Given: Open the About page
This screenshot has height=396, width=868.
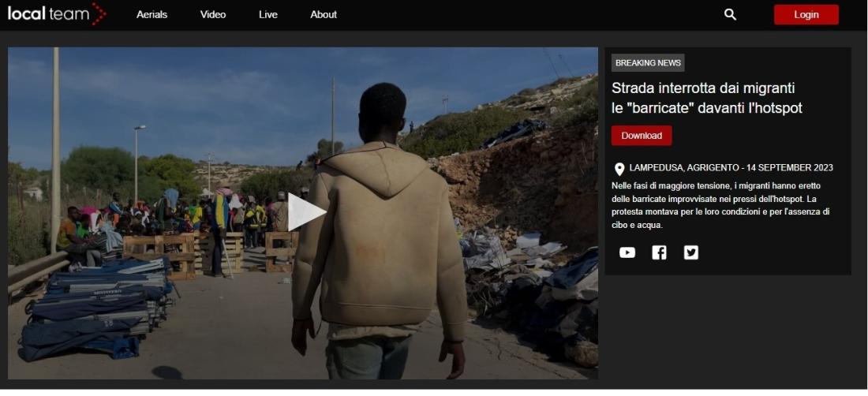Looking at the screenshot, I should point(324,15).
